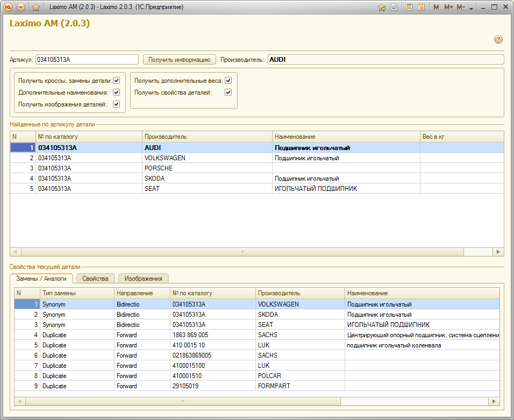This screenshot has height=420, width=514.
Task: Click the Направление column header
Action: (142, 293)
